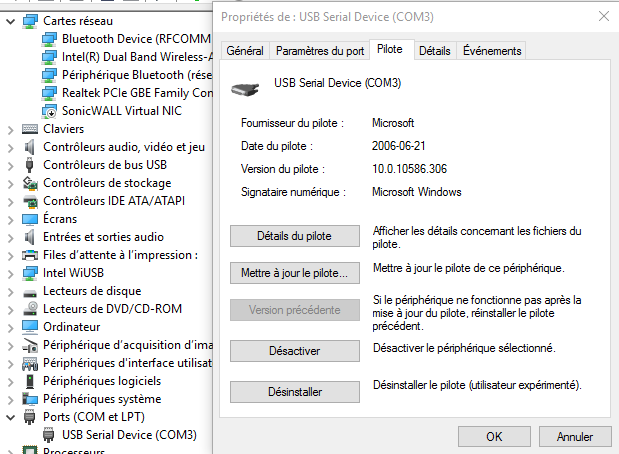Collapse the Cartes réseau category

click(x=11, y=21)
